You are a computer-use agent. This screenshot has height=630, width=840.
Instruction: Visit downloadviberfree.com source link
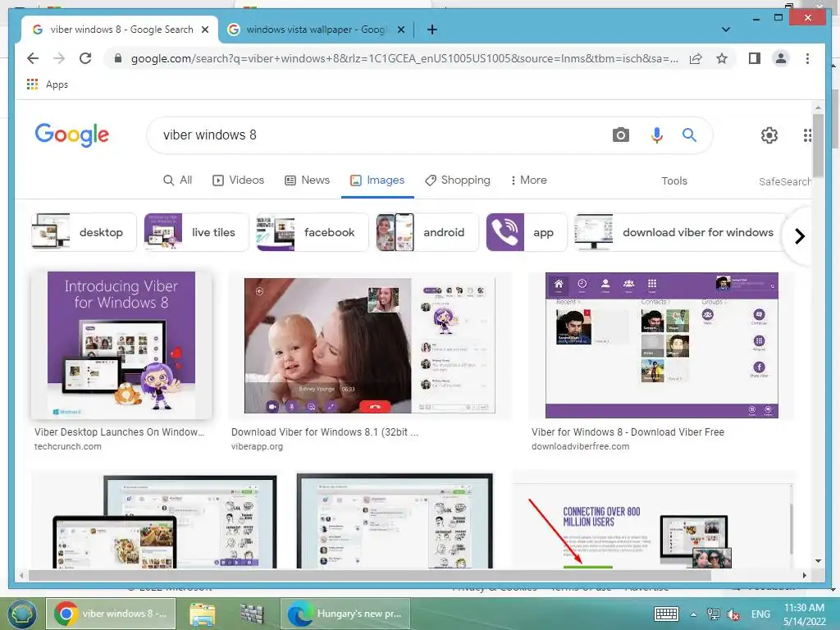[x=580, y=446]
